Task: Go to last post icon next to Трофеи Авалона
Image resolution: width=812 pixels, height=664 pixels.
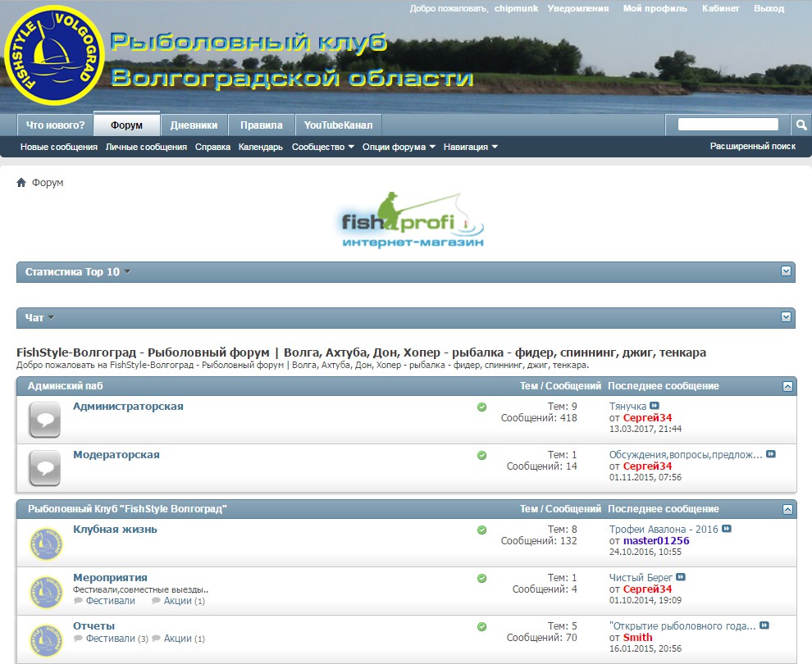Action: coord(727,529)
